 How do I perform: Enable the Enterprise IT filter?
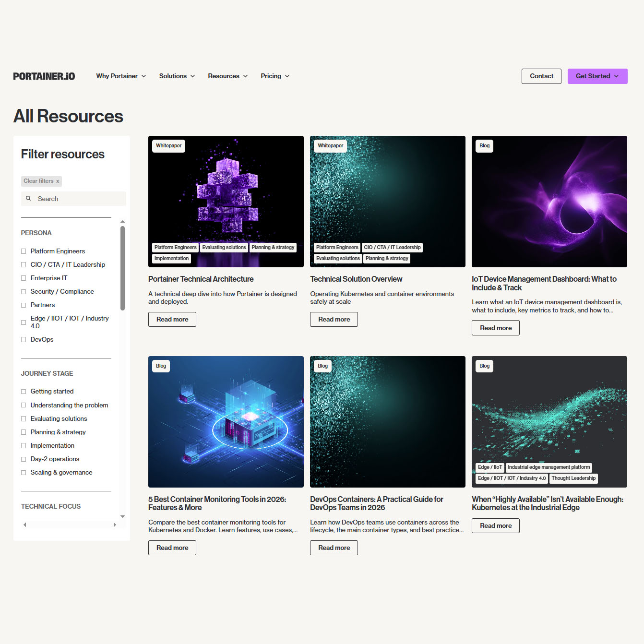(24, 278)
